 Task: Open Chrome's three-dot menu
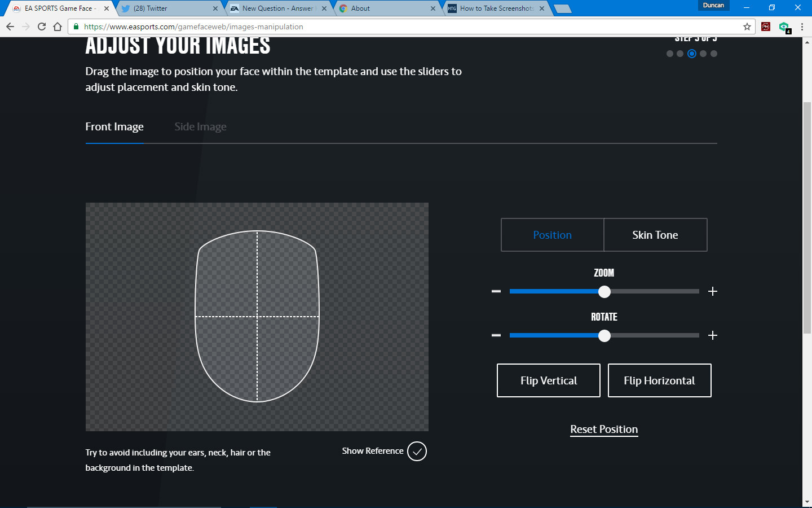point(802,27)
